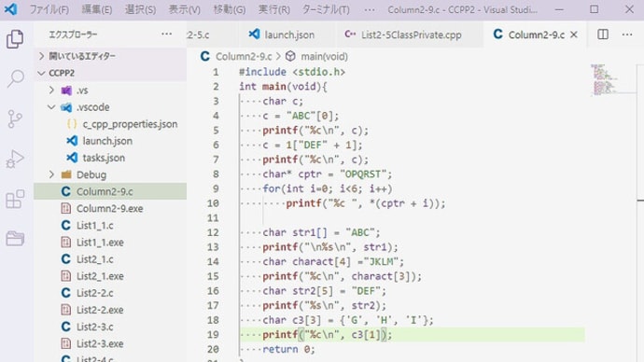Open the Search view icon
644x362 pixels.
coord(15,78)
